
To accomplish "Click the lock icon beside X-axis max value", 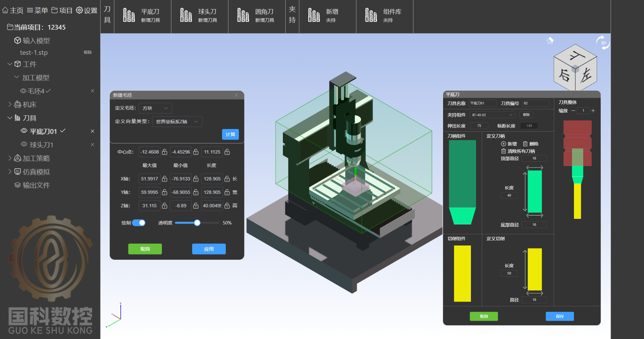I will 165,179.
